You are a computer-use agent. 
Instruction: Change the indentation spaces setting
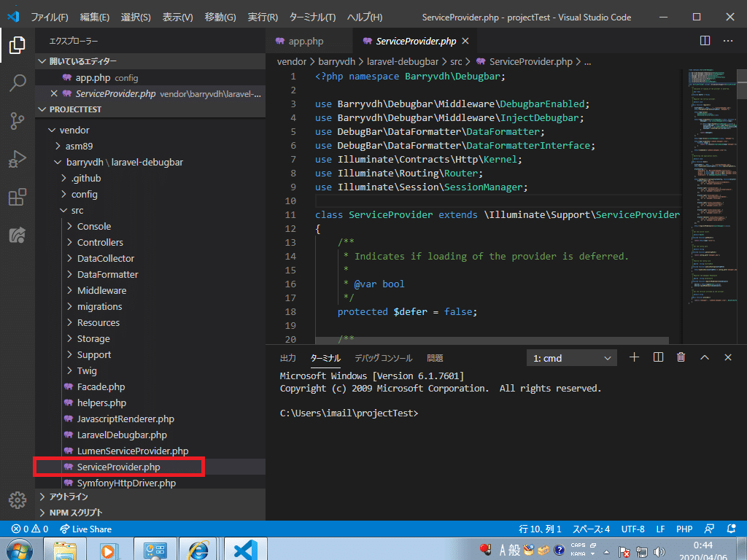point(591,529)
